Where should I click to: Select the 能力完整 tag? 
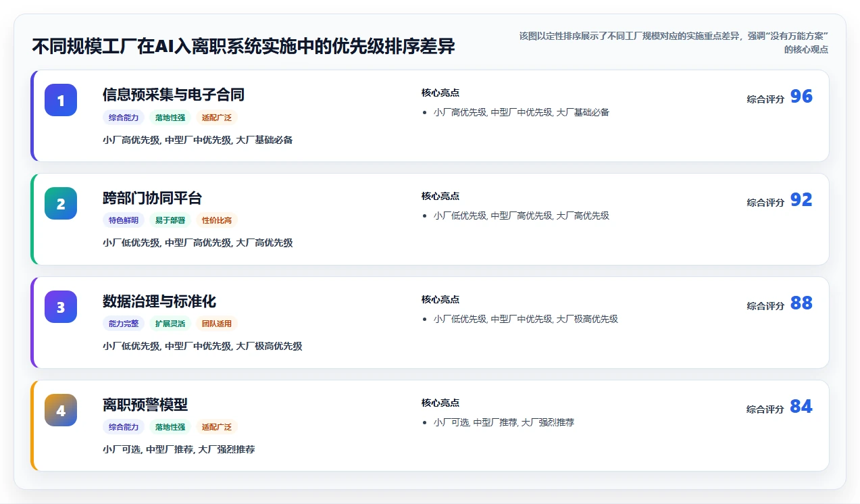(124, 324)
